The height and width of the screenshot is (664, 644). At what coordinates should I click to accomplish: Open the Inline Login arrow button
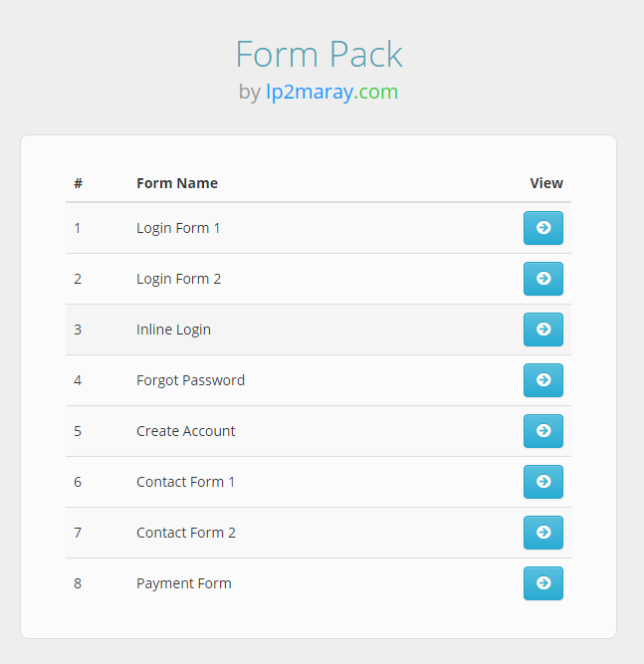click(543, 330)
